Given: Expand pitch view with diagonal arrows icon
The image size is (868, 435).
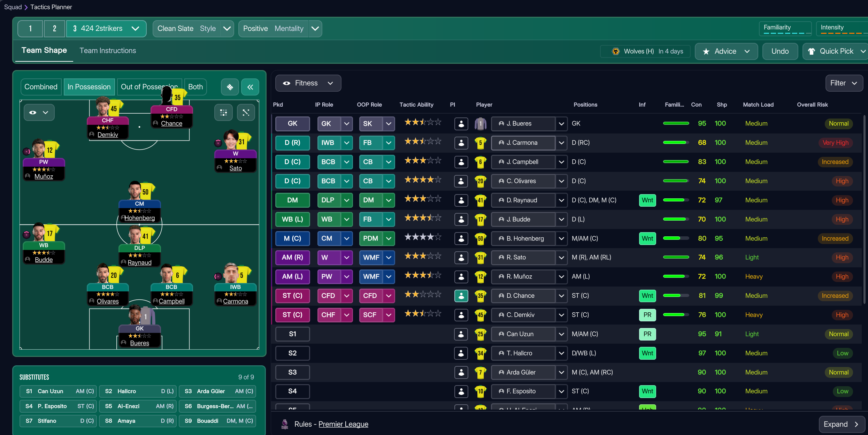Looking at the screenshot, I should pyautogui.click(x=246, y=112).
